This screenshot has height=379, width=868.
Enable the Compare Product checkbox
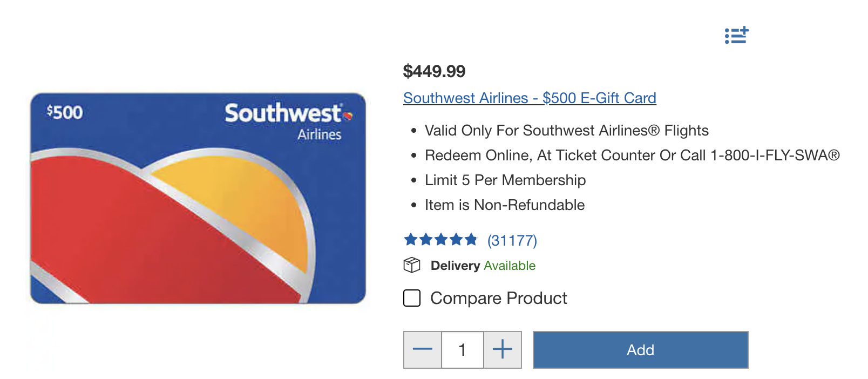click(412, 298)
